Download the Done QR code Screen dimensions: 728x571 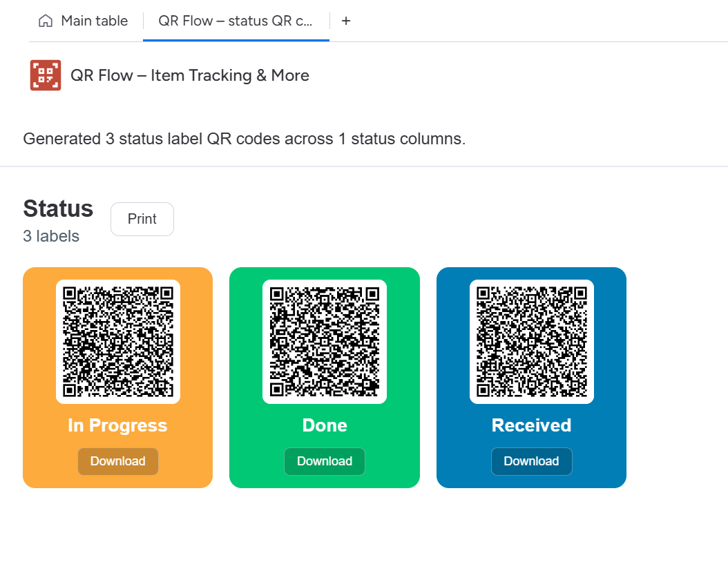(x=324, y=461)
